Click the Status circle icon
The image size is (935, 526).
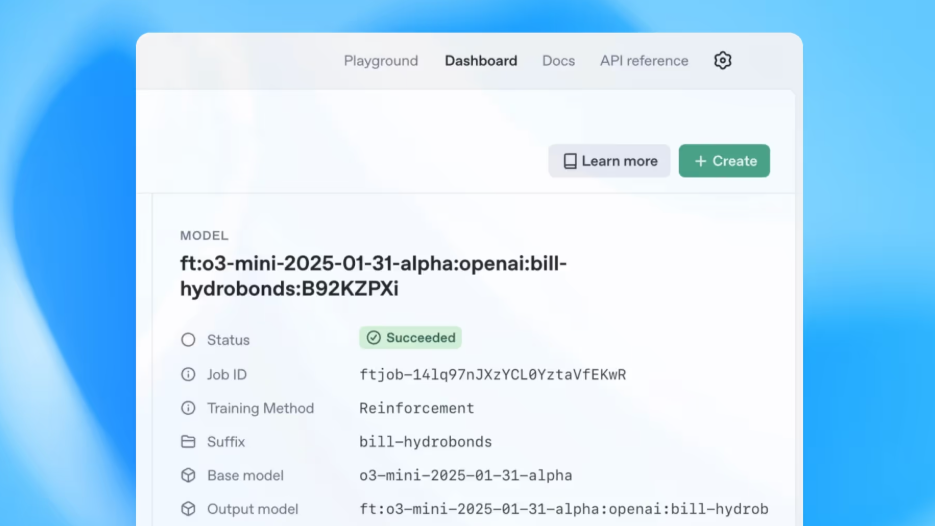188,339
